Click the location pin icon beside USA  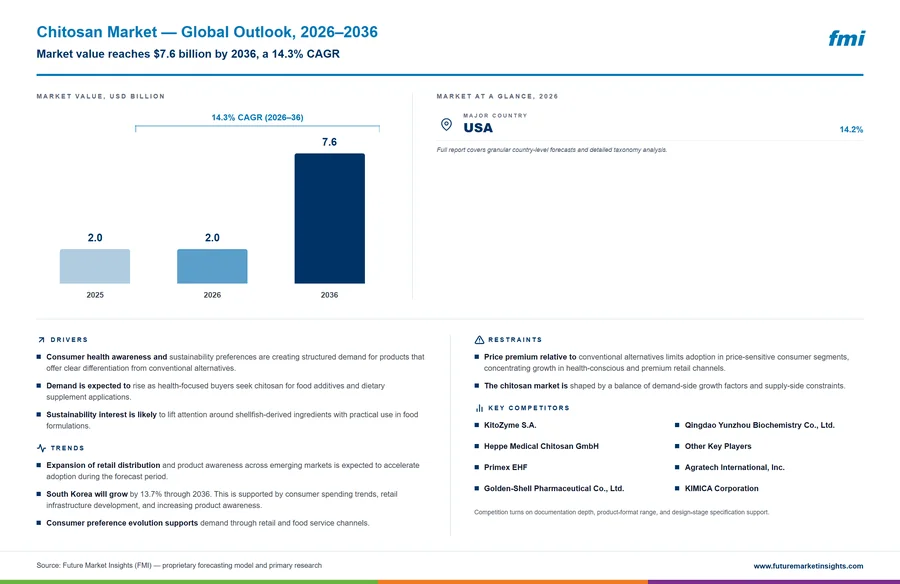tap(446, 124)
